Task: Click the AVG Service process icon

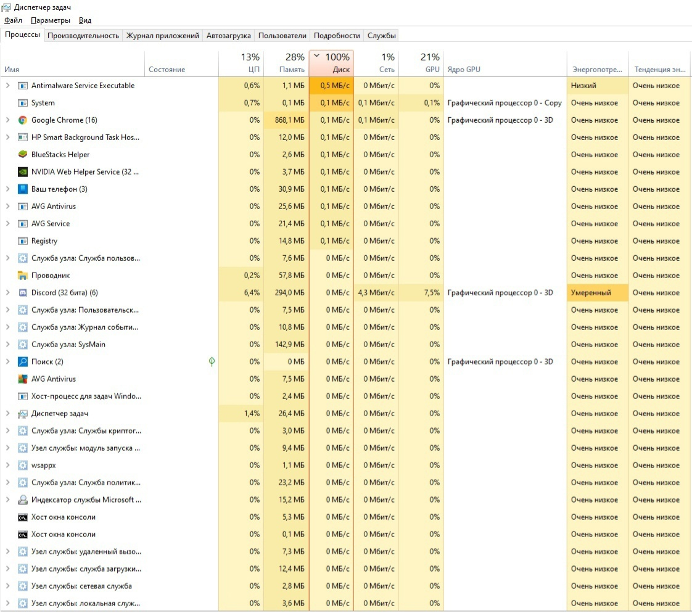Action: tap(22, 224)
